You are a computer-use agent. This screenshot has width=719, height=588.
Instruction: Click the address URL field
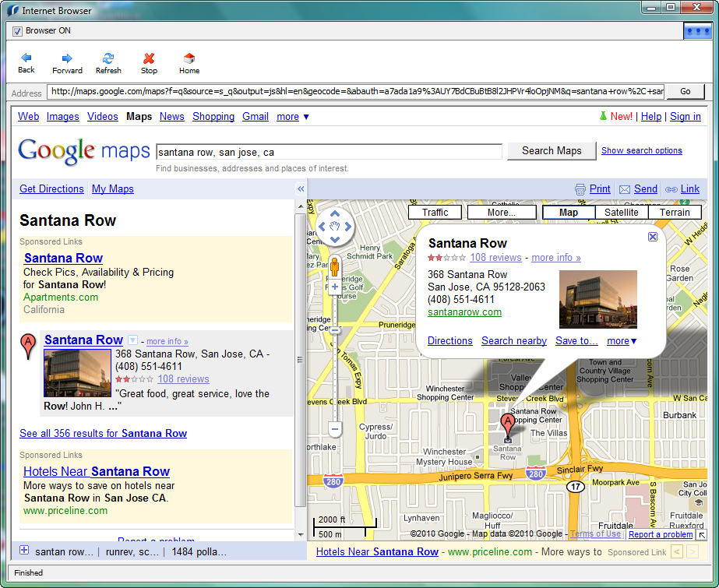356,92
